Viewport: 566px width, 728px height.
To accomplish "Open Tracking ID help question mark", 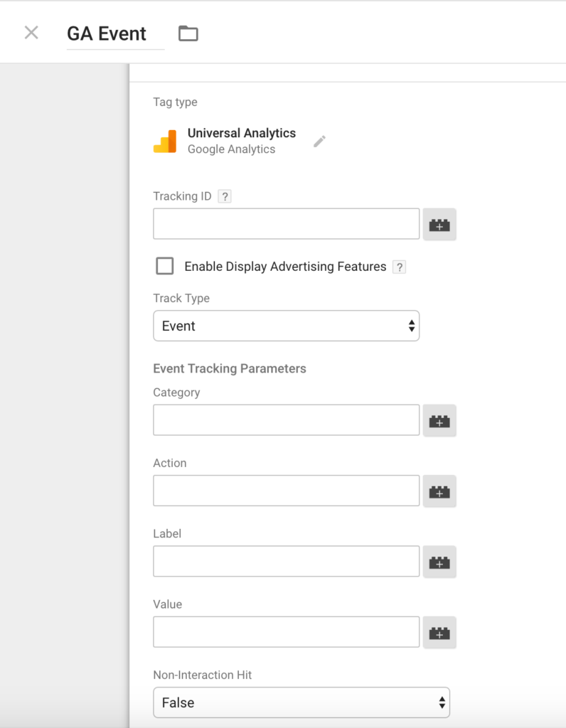I will point(225,196).
